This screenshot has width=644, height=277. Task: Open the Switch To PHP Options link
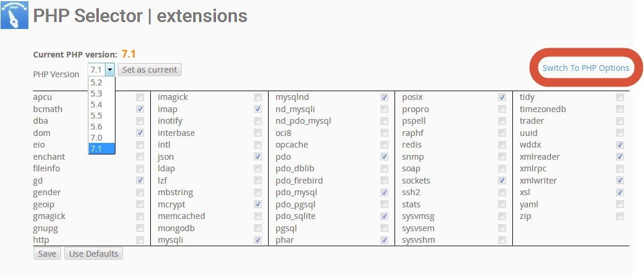click(585, 68)
